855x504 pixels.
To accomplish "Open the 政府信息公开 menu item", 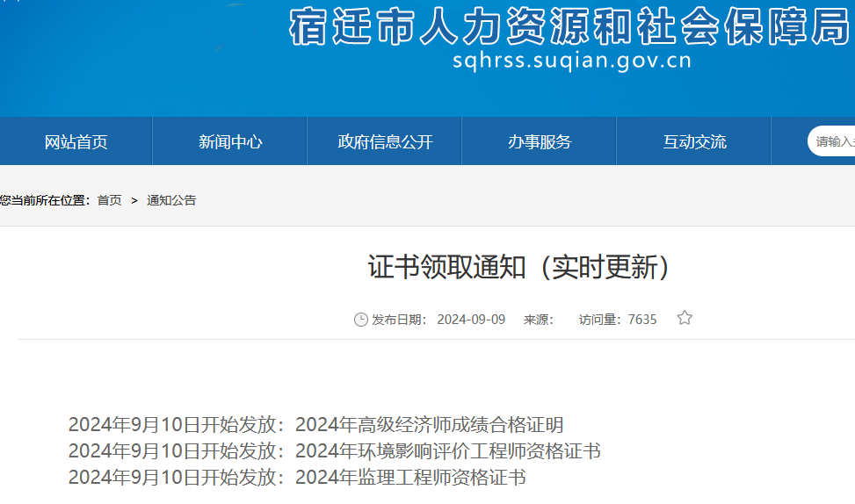I will [x=385, y=141].
